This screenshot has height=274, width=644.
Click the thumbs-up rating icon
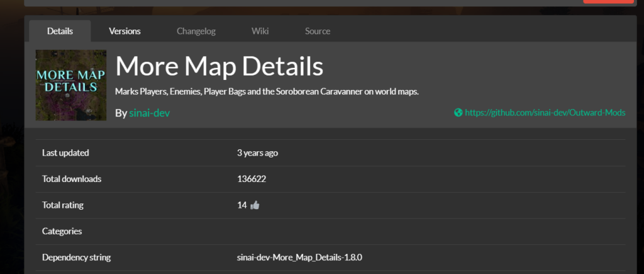[255, 205]
